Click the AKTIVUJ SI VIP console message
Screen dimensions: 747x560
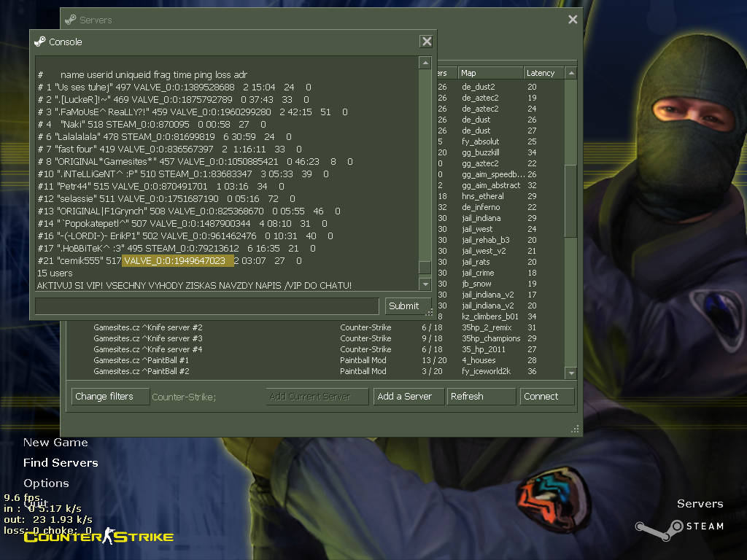tap(194, 286)
